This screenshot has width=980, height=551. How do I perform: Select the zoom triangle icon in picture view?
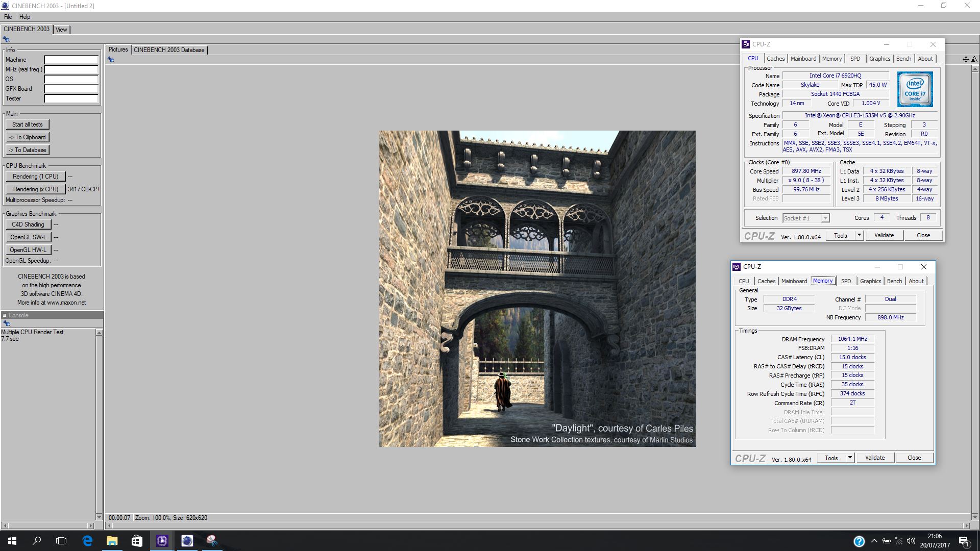[974, 60]
